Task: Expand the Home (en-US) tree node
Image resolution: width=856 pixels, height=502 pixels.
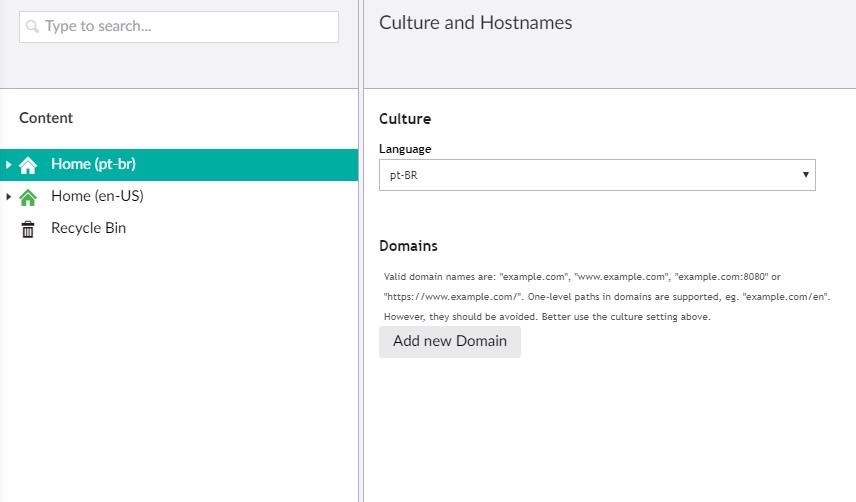Action: click(9, 196)
